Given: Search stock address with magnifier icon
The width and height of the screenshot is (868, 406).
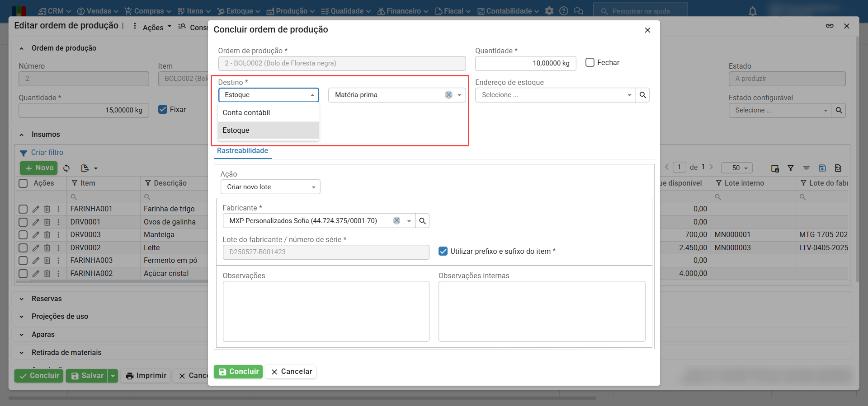Looking at the screenshot, I should pos(642,95).
